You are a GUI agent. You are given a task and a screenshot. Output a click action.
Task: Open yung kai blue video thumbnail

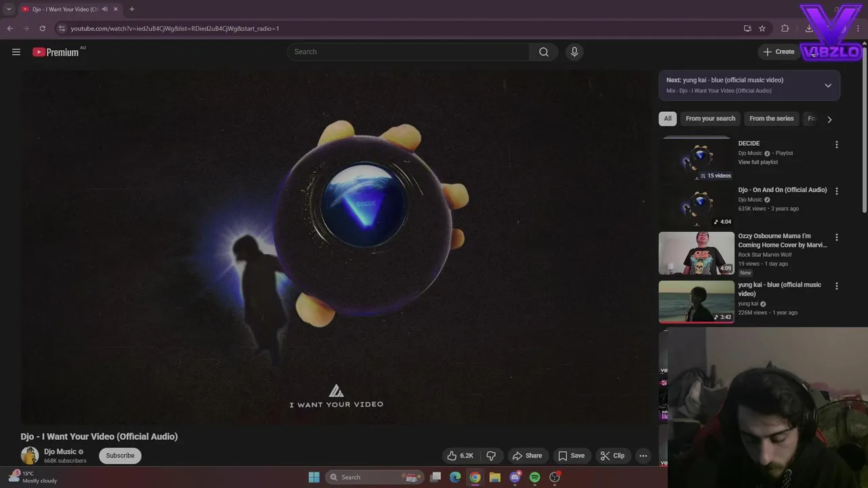696,302
